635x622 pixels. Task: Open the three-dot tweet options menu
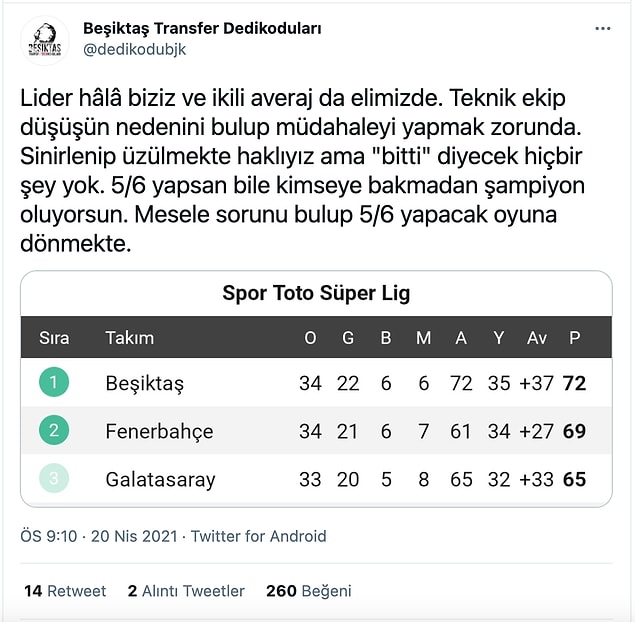coord(603,29)
